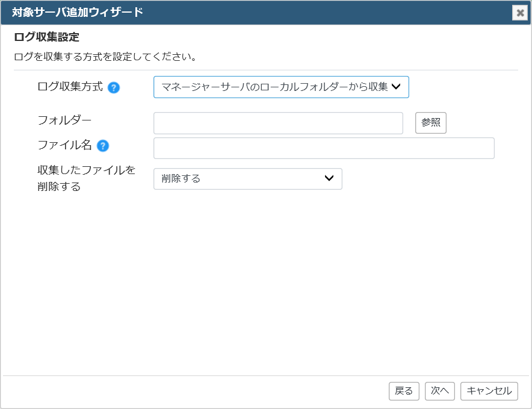Click the ログ収集方式 field label

click(x=70, y=87)
